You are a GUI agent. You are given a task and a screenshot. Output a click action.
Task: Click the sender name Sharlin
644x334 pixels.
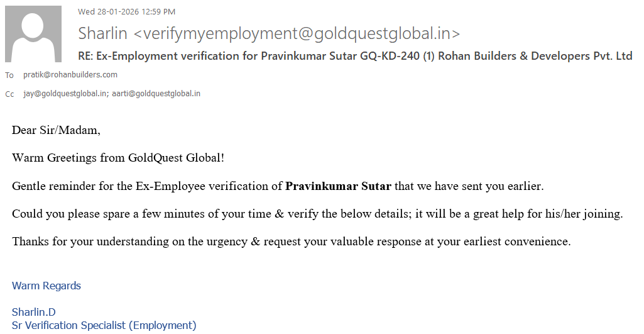(x=104, y=33)
